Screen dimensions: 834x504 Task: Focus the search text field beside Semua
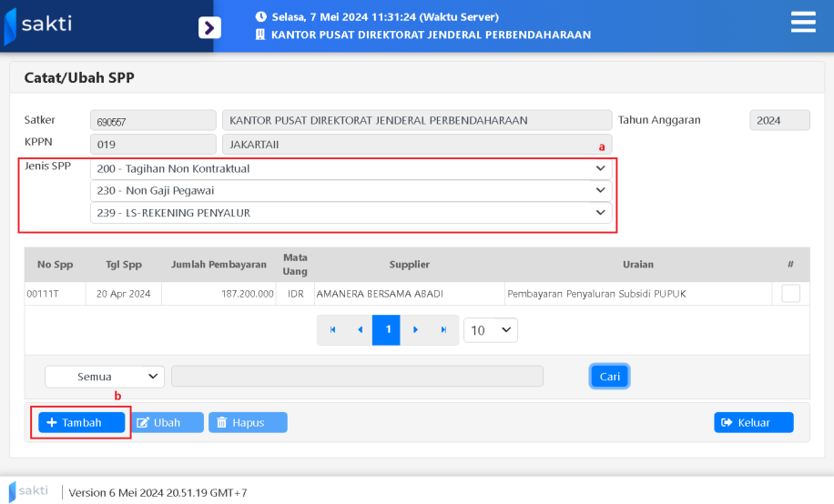pos(357,377)
